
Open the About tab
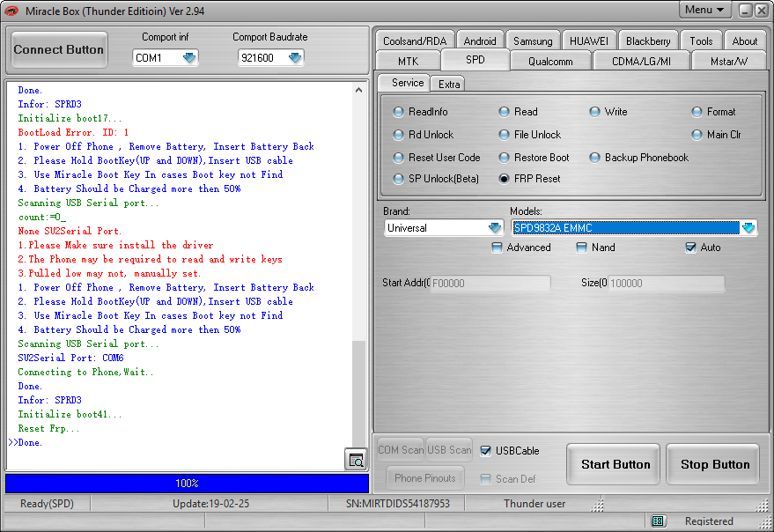coord(744,41)
